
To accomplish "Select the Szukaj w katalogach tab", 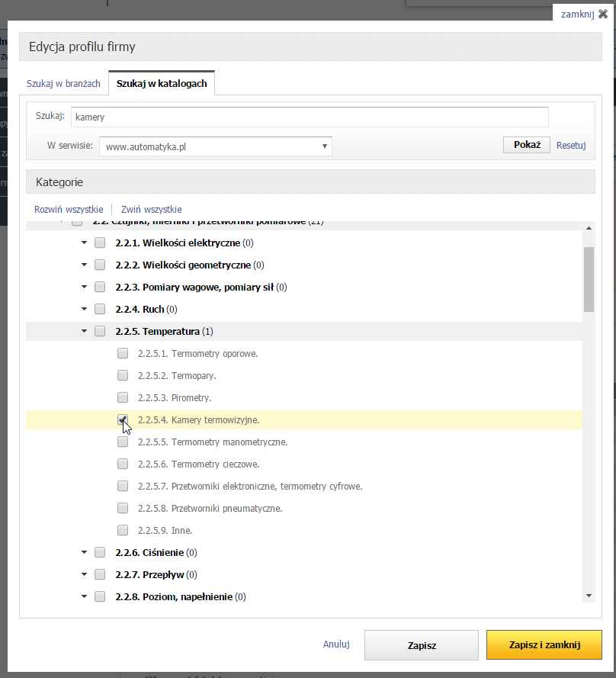I will click(x=162, y=84).
